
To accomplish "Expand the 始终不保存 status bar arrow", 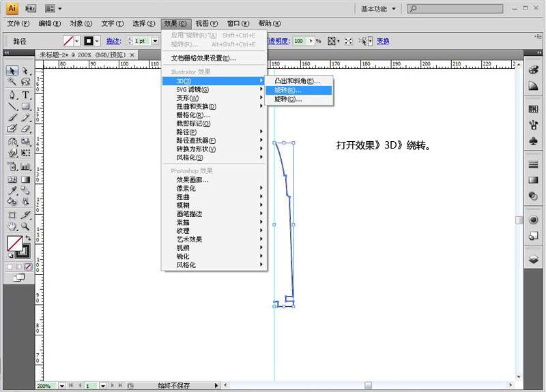I will (216, 385).
